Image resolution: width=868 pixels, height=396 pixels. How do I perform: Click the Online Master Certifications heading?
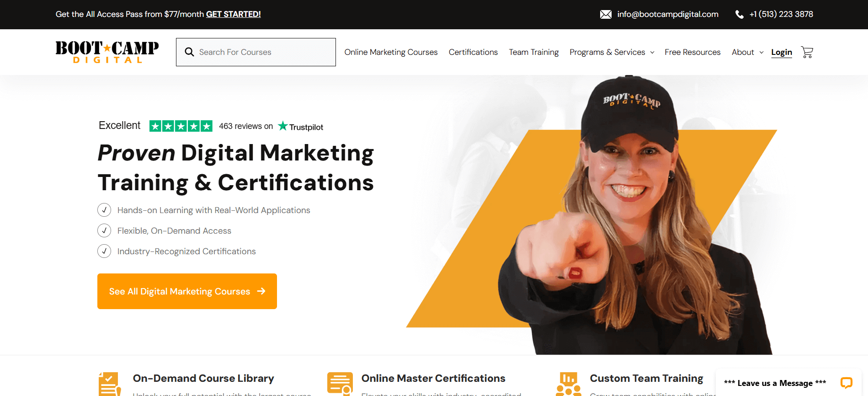click(433, 378)
